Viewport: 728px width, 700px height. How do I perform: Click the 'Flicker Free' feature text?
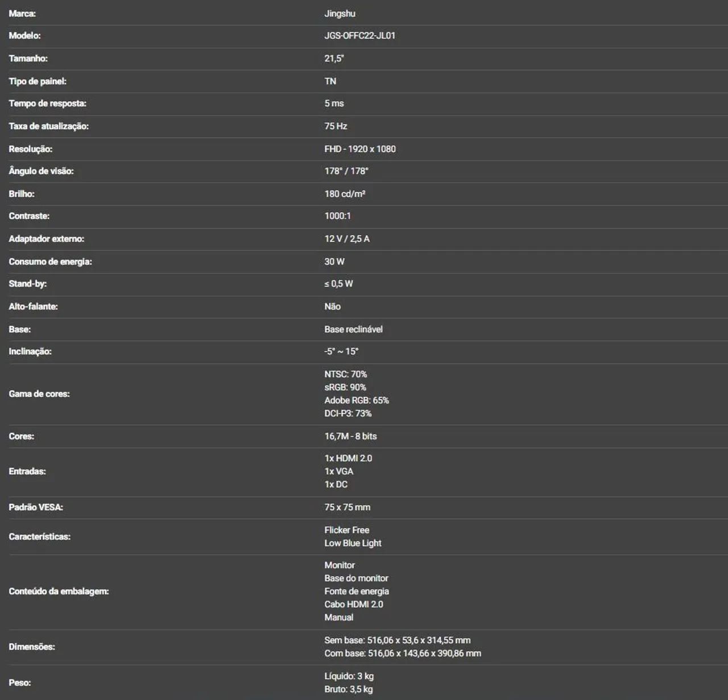coord(346,530)
